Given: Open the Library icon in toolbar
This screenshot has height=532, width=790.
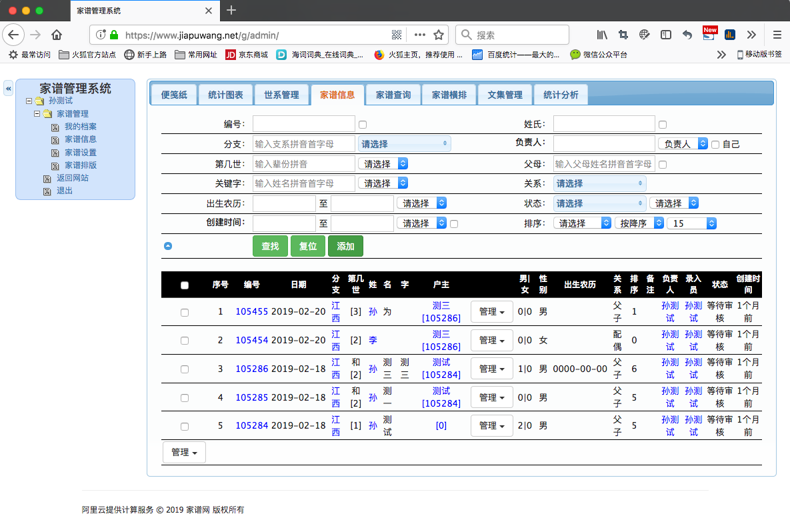Looking at the screenshot, I should click(602, 35).
